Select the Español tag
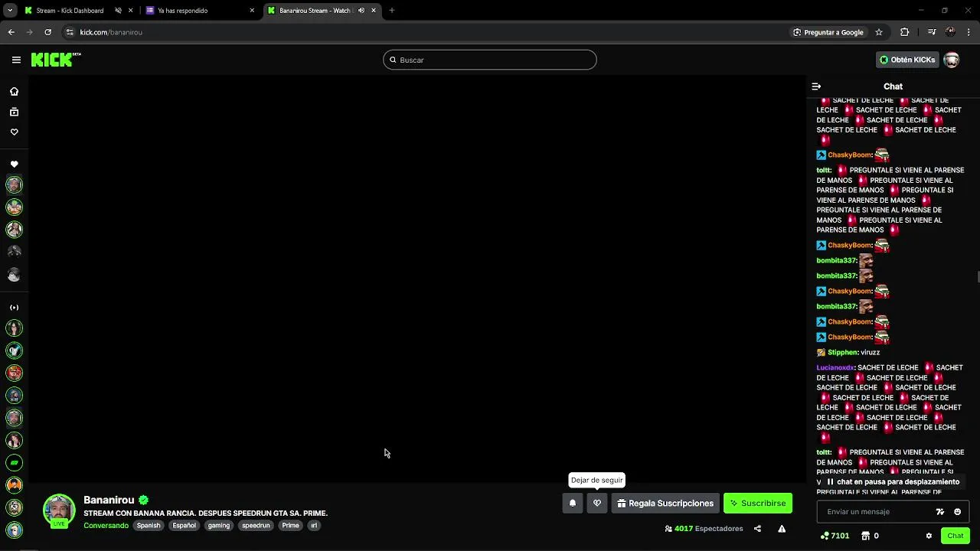Screen dimensions: 980x551 coord(184,526)
